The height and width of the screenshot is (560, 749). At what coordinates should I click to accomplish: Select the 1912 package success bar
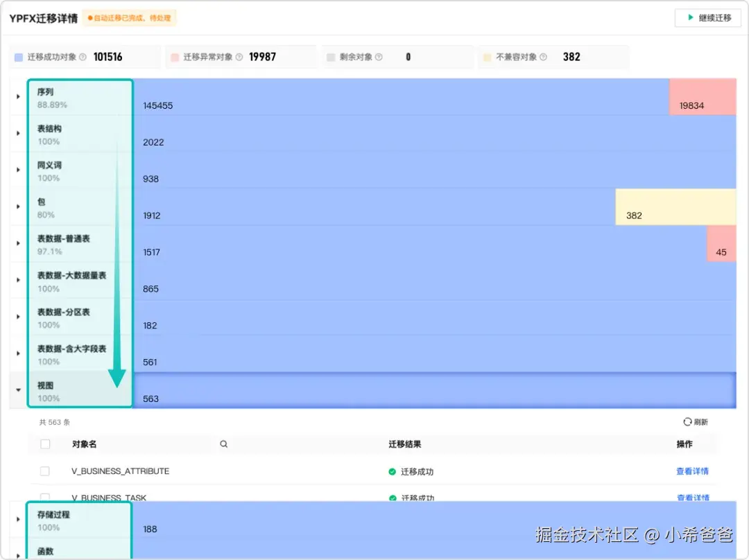tap(374, 207)
